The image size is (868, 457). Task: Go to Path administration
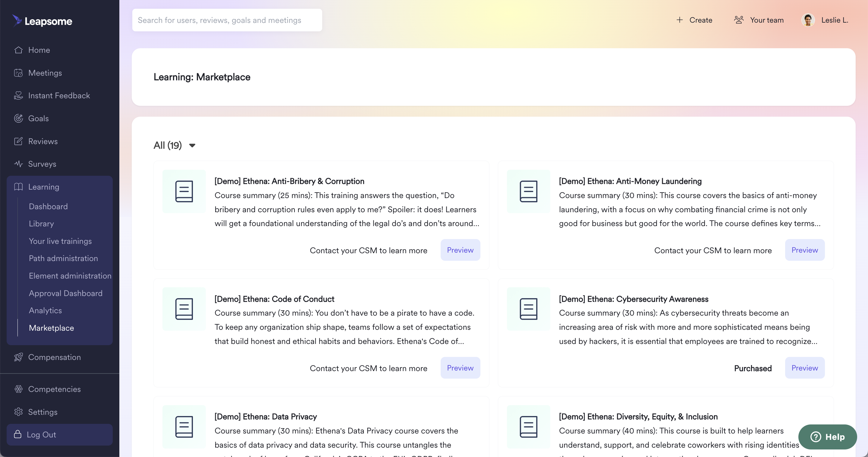[63, 258]
